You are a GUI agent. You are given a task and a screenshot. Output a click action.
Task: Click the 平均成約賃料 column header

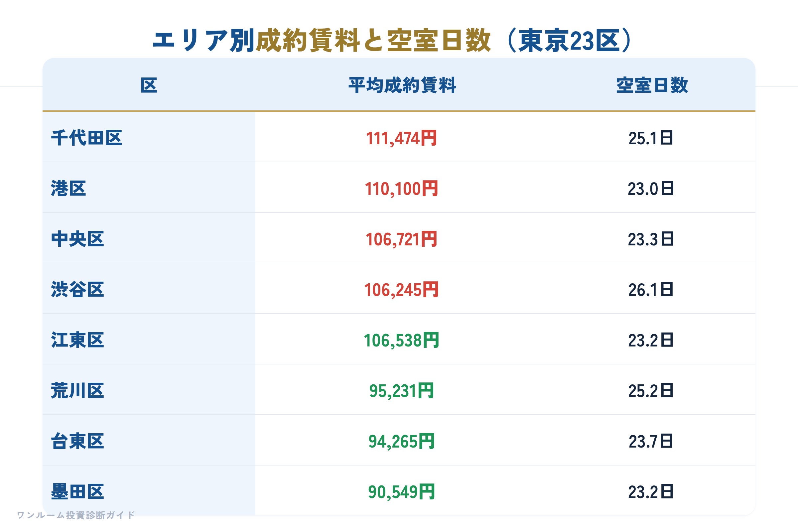coord(402,85)
